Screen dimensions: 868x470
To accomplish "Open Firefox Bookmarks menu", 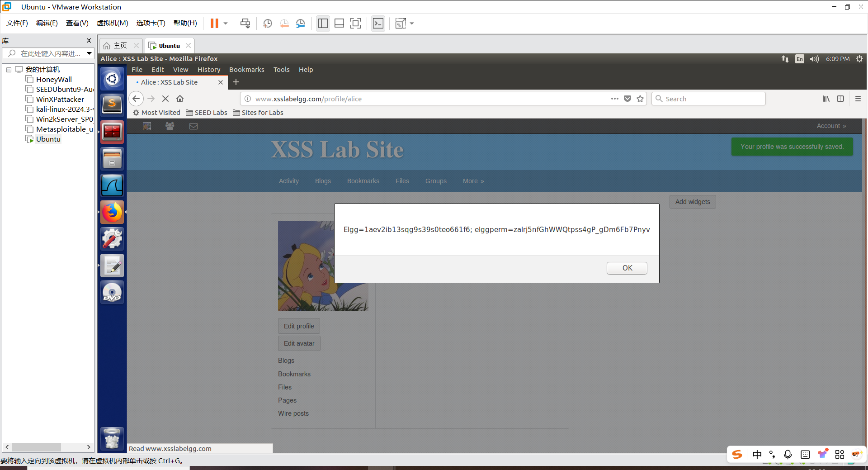I will click(x=247, y=70).
